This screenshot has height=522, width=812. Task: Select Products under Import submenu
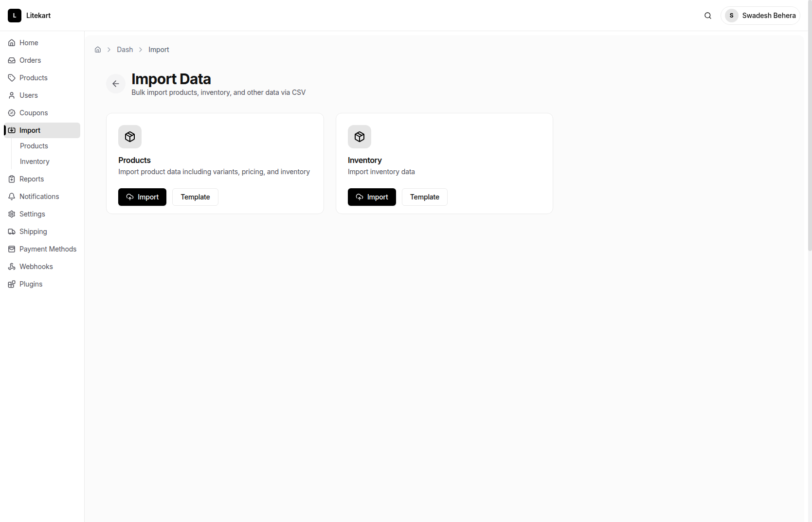34,146
